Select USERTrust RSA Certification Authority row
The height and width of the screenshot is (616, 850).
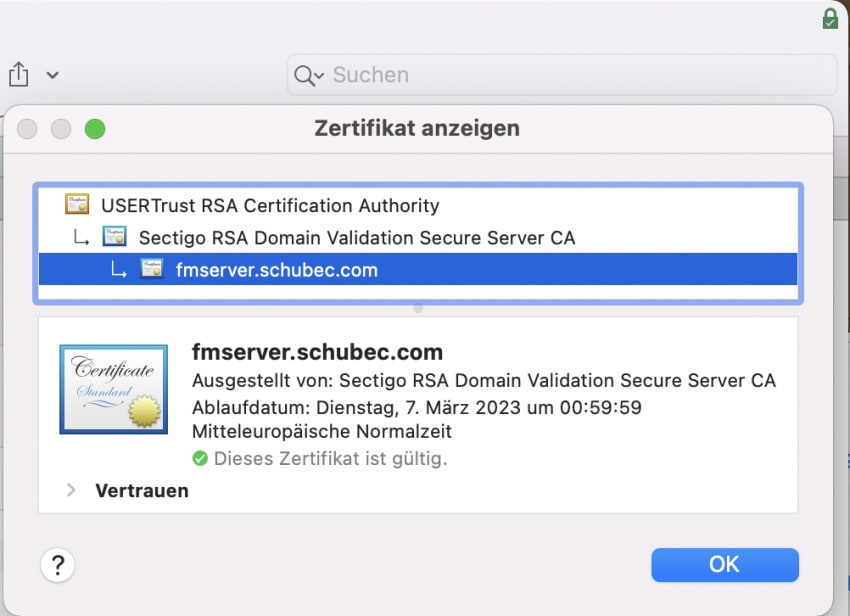(x=418, y=206)
